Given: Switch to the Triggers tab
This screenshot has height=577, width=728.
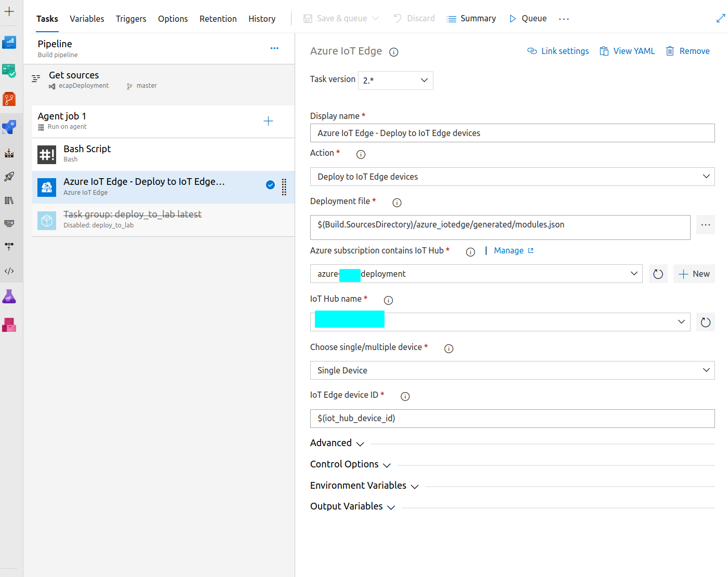Looking at the screenshot, I should pos(131,19).
